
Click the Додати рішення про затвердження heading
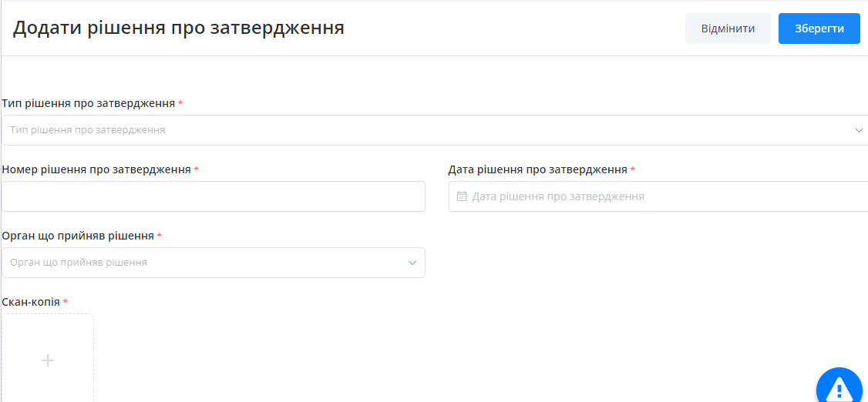click(179, 28)
